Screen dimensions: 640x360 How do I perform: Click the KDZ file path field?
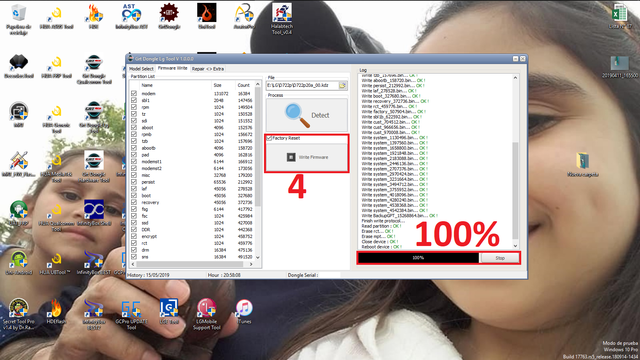[x=302, y=85]
